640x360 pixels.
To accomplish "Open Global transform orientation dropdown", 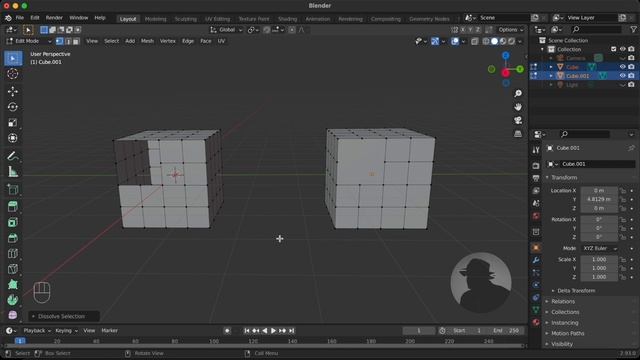I will (x=226, y=30).
